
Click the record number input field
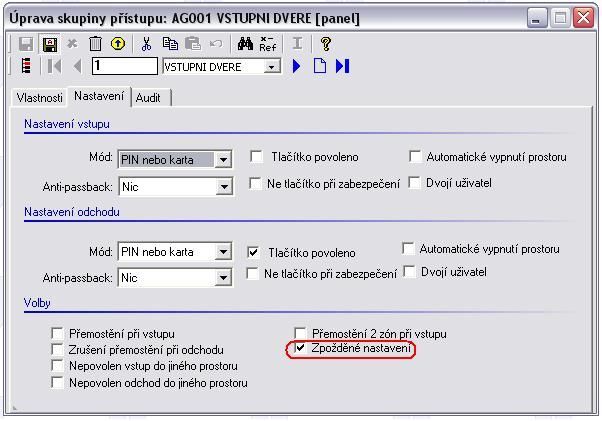[123, 67]
